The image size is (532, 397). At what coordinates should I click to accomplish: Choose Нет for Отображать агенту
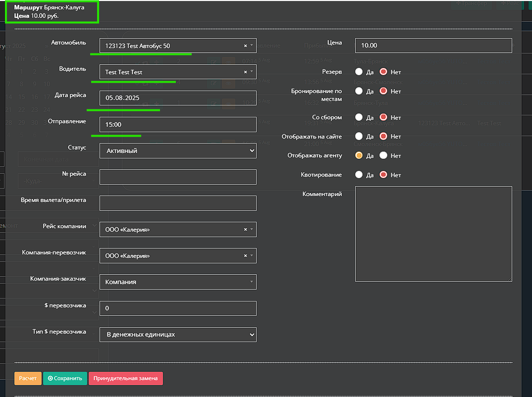[383, 155]
